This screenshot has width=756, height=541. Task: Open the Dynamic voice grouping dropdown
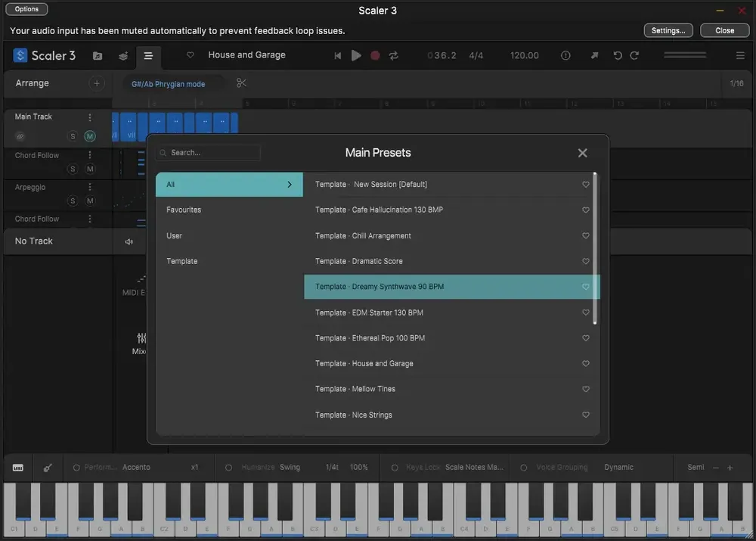[x=618, y=467]
